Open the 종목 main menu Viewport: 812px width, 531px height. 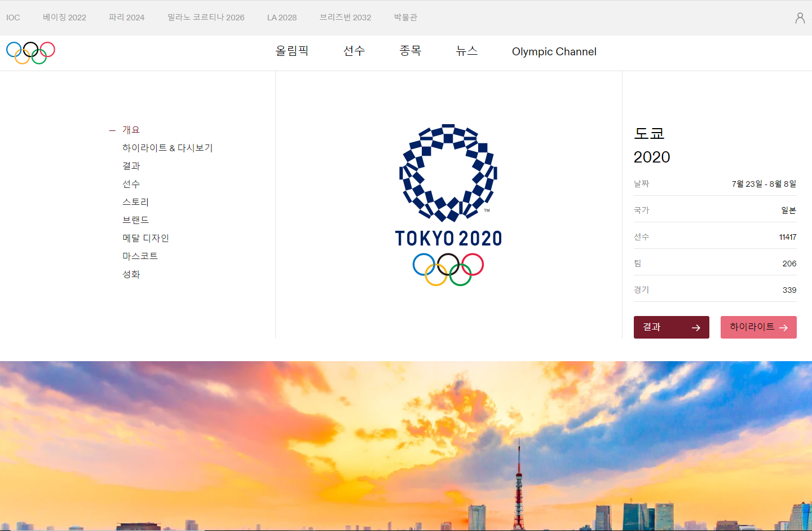coord(411,51)
